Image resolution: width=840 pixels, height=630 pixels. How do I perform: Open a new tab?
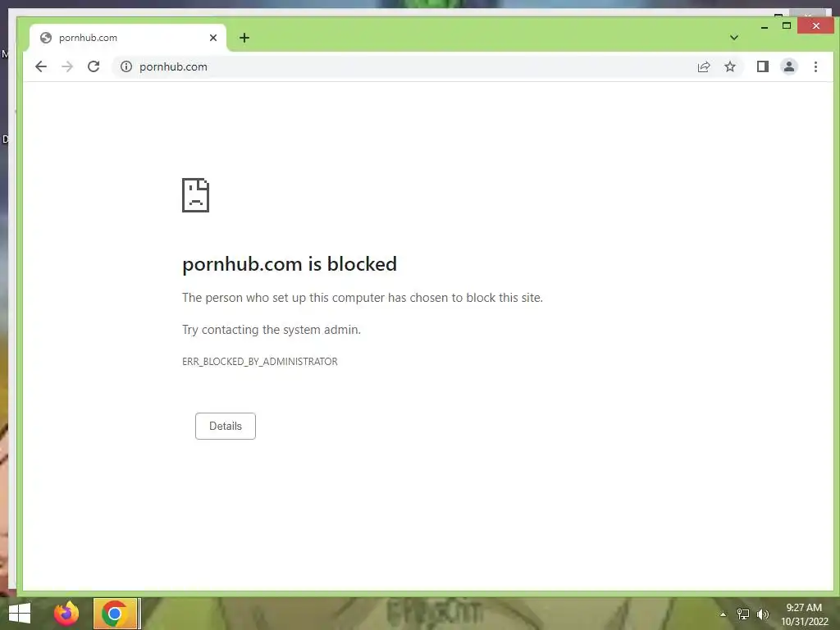click(x=244, y=38)
